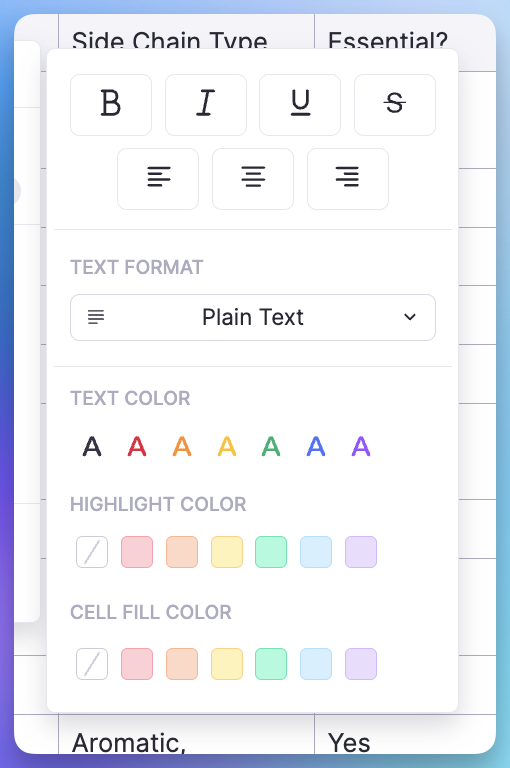Clear the cell fill color

point(92,664)
